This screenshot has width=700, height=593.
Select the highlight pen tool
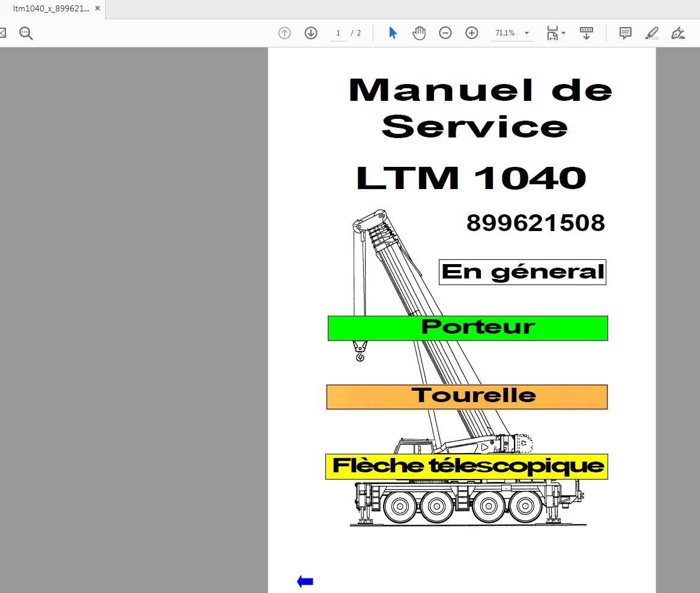[x=652, y=33]
